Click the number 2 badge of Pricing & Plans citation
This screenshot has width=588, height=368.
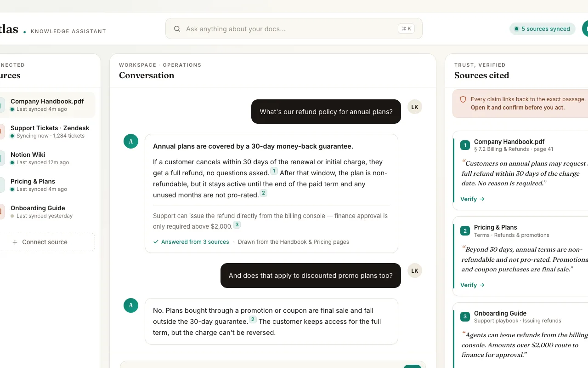465,231
